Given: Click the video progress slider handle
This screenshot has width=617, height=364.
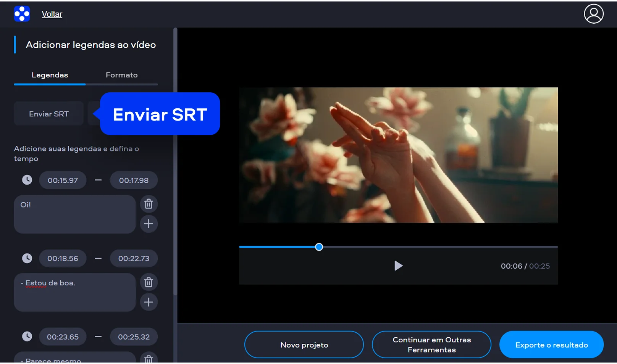Looking at the screenshot, I should [319, 247].
